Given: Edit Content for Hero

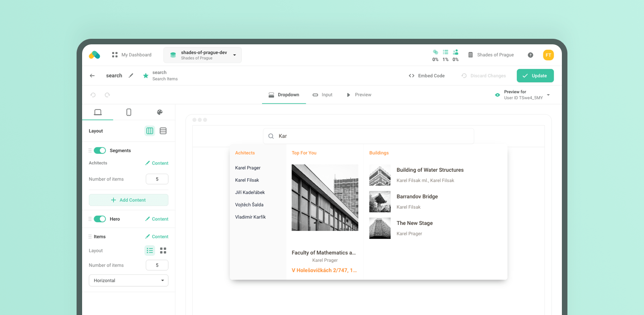Looking at the screenshot, I should click(x=157, y=219).
